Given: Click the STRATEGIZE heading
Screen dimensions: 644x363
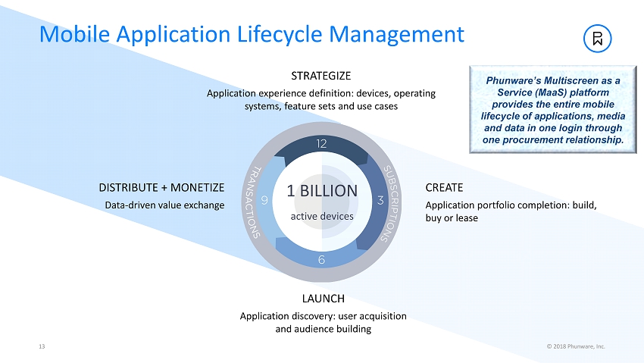Looking at the screenshot, I should 321,76.
